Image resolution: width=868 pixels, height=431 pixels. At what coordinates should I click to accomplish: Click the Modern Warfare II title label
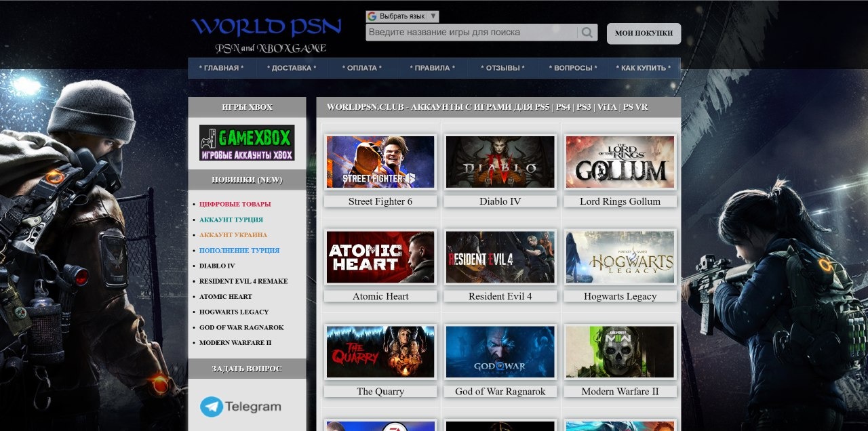point(620,391)
